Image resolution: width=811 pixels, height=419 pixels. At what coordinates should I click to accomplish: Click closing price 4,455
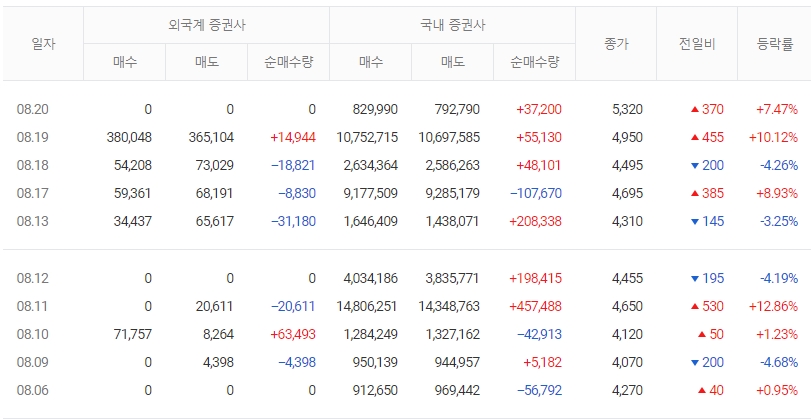coord(627,278)
